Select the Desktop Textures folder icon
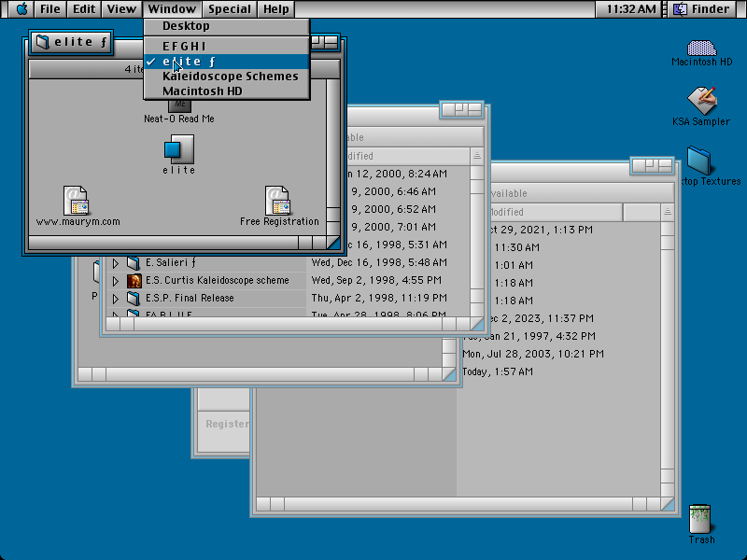 698,161
